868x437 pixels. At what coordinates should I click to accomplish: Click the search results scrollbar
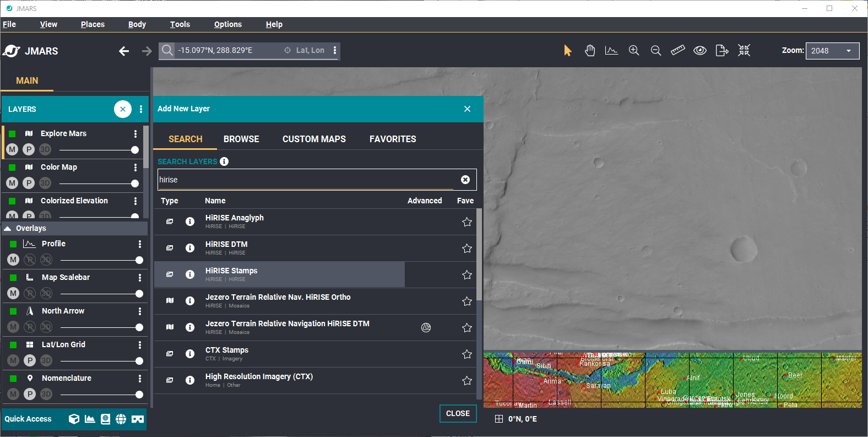[479, 254]
